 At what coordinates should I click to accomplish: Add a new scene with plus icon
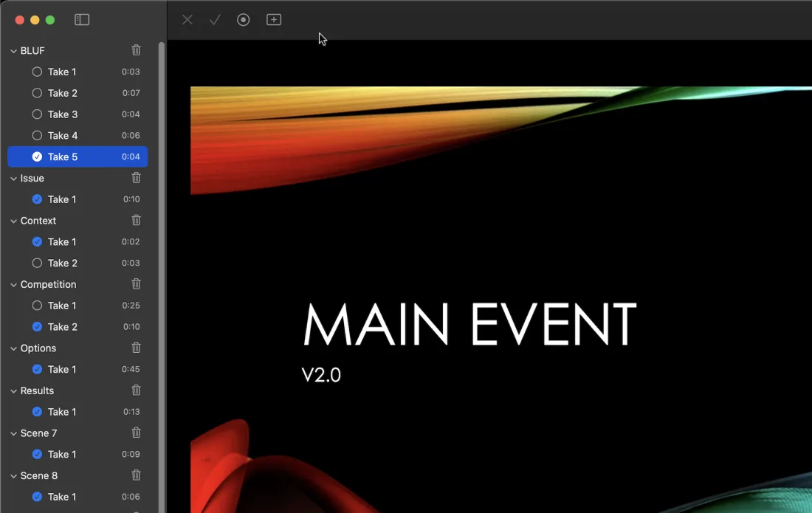click(x=274, y=20)
